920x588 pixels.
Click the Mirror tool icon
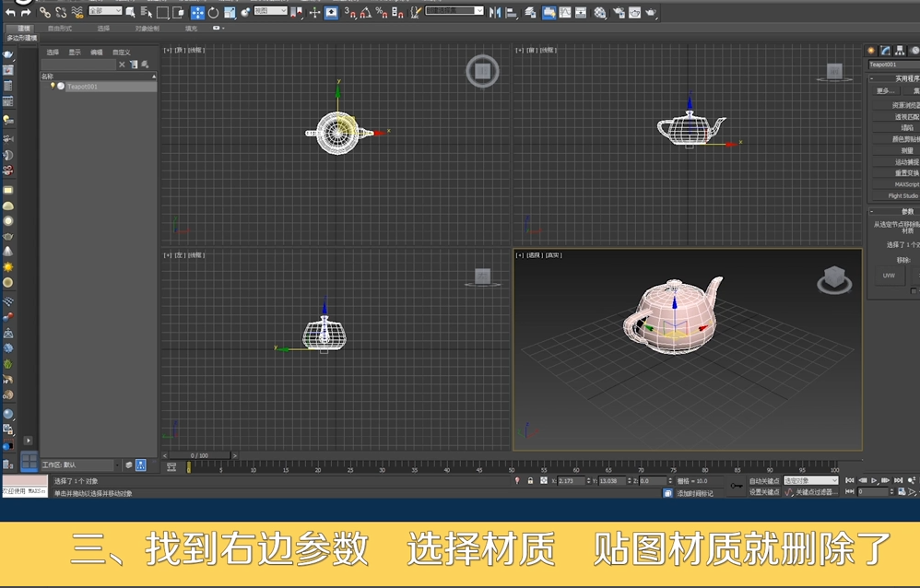click(495, 13)
